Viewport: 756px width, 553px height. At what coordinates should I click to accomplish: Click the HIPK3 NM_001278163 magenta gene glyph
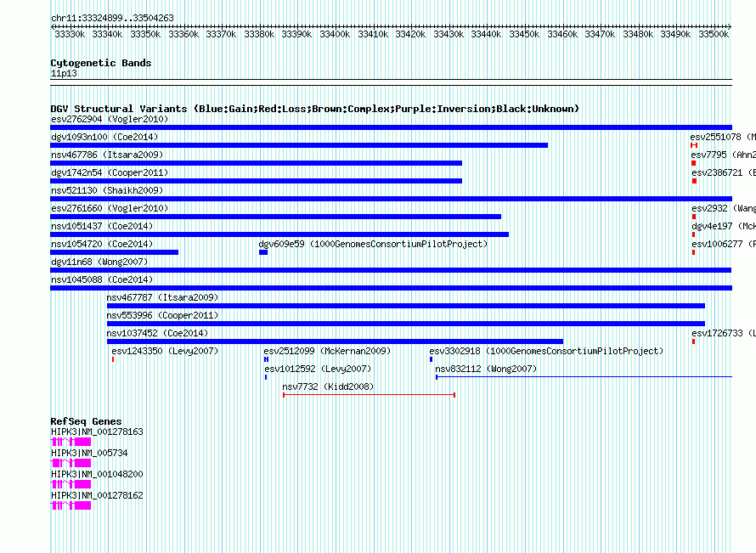point(71,442)
